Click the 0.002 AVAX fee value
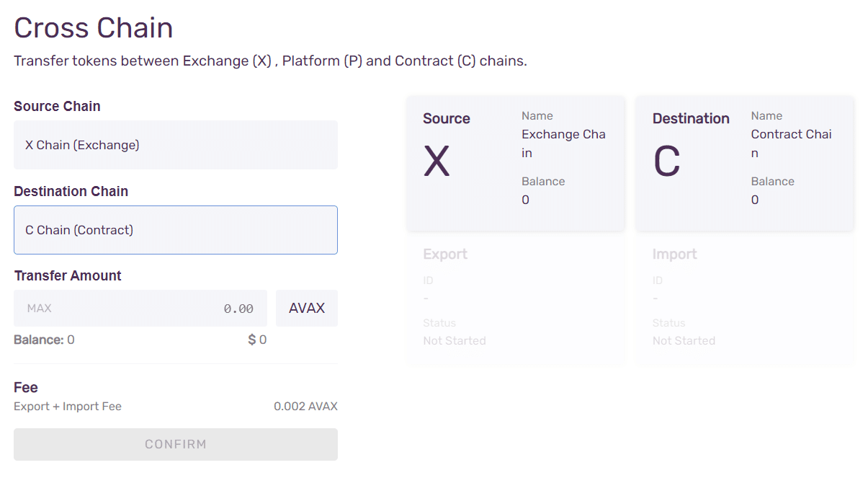Image resolution: width=868 pixels, height=478 pixels. coord(305,407)
